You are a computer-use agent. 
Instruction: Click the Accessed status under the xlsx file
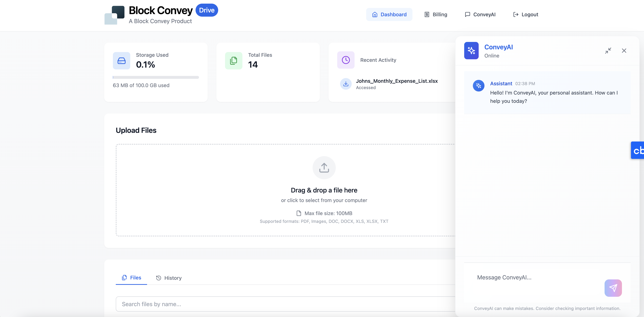coord(366,88)
